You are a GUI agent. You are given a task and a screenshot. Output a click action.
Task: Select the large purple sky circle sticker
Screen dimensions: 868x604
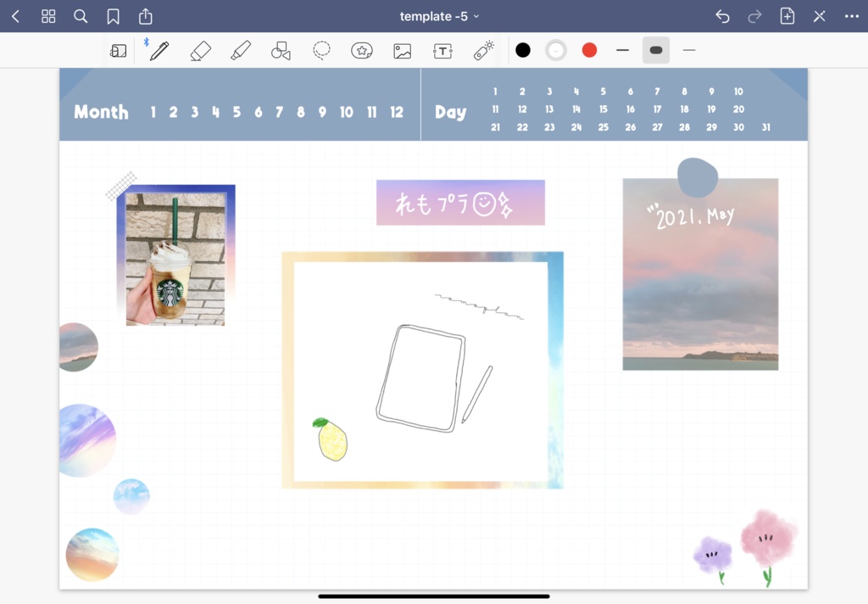pos(87,440)
